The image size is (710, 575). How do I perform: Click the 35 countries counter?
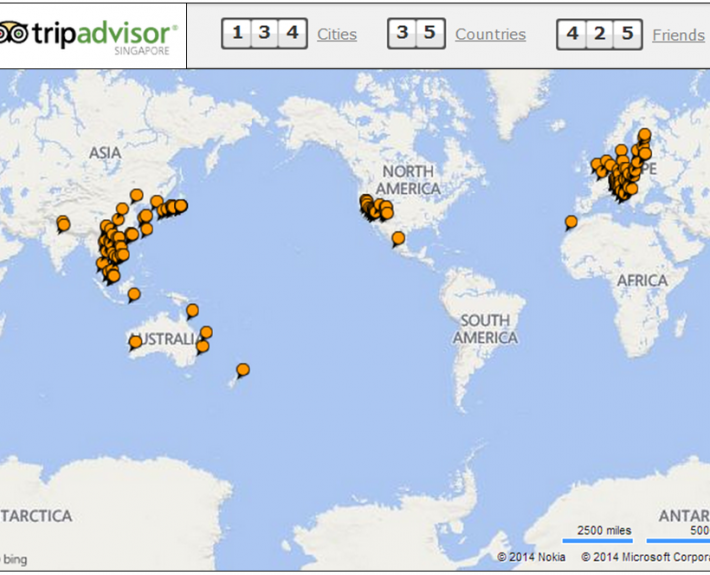coord(416,33)
